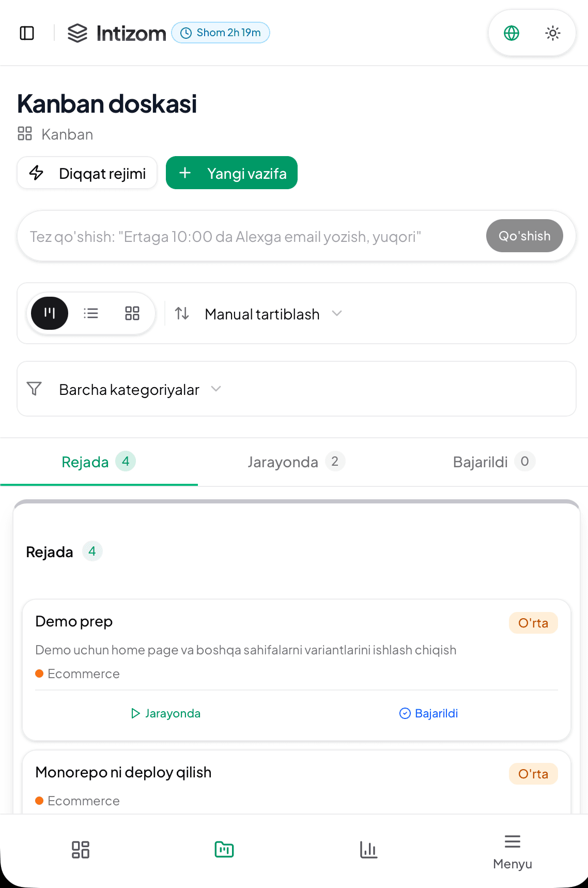
Task: Select the list view icon
Action: 91,313
